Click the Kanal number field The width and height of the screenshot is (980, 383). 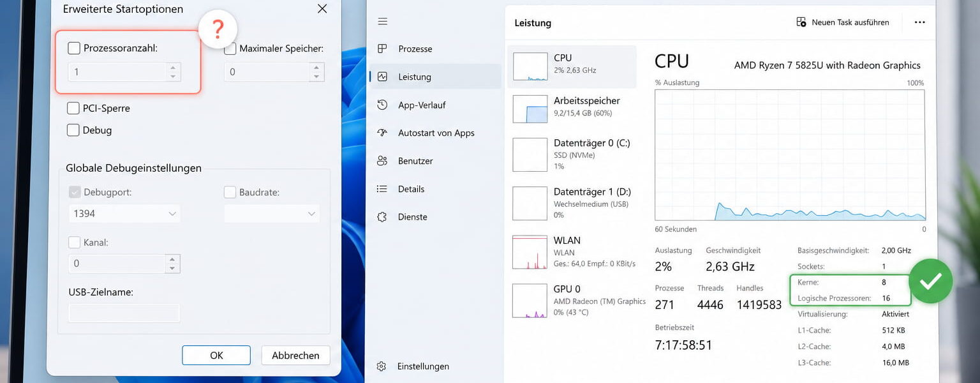point(117,264)
